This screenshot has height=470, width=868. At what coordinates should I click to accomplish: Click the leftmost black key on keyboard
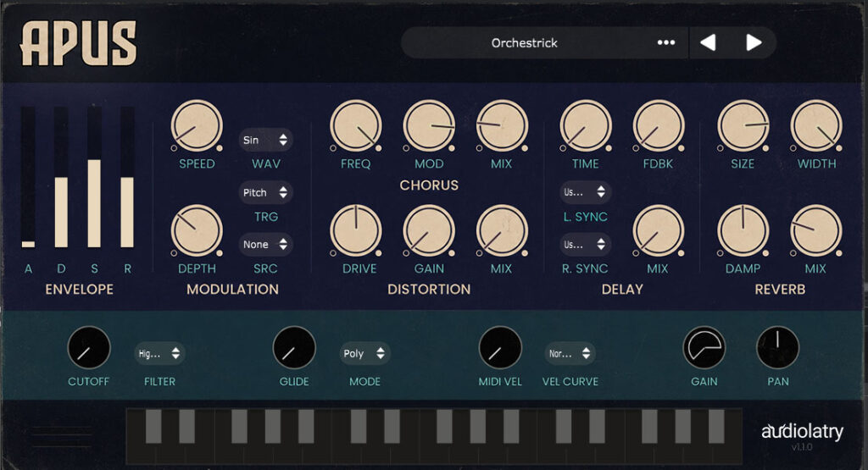[x=153, y=426]
